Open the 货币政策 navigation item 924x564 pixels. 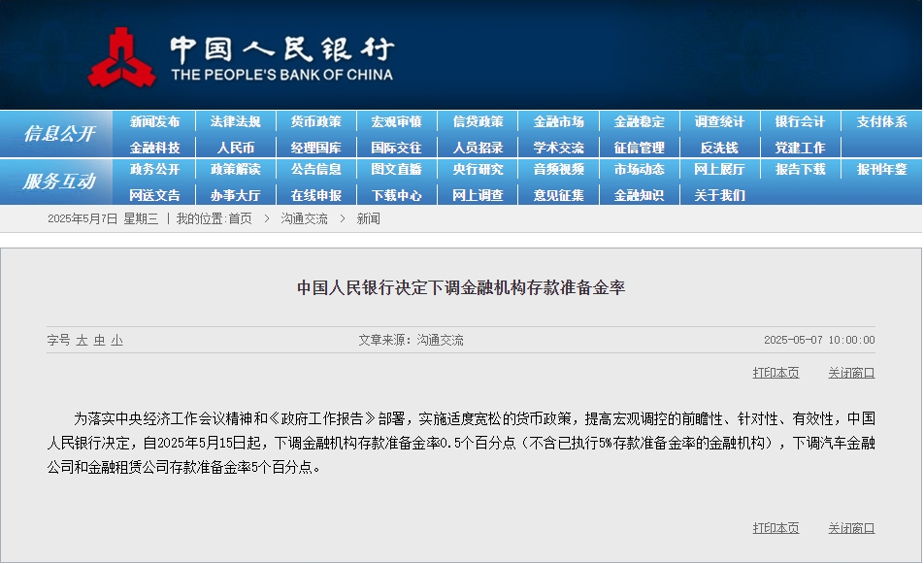click(x=316, y=122)
